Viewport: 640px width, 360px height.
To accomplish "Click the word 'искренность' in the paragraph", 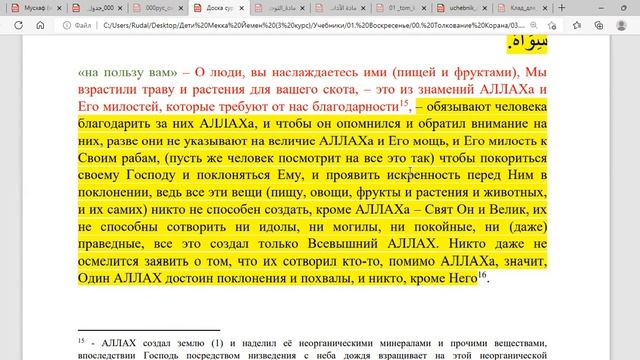I will click(x=423, y=175).
